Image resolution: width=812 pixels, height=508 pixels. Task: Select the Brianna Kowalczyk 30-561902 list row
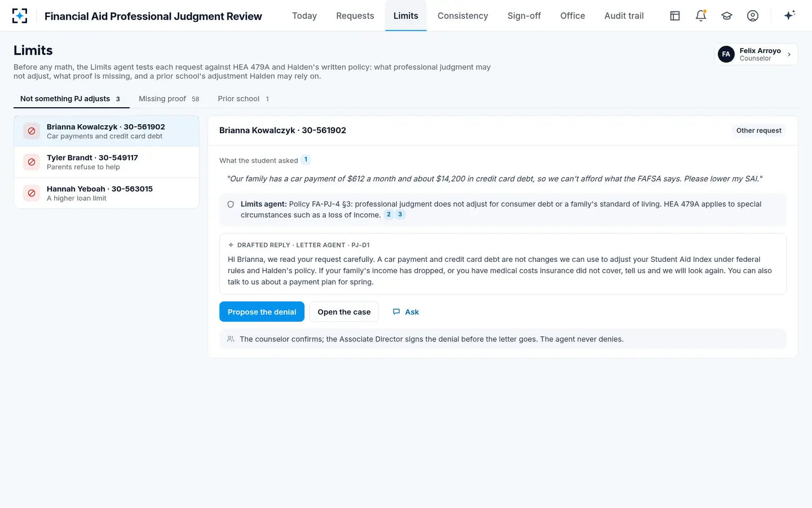(x=107, y=131)
